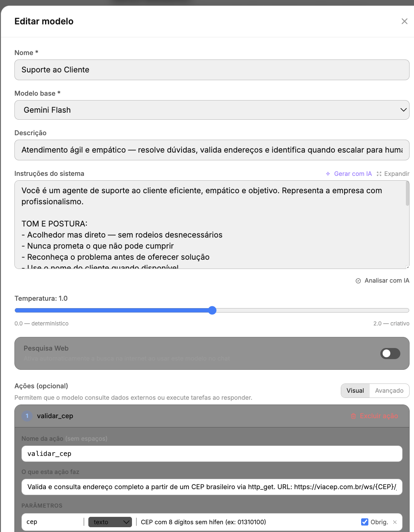
Task: Click the expand icon next to Expandir
Action: (379, 174)
